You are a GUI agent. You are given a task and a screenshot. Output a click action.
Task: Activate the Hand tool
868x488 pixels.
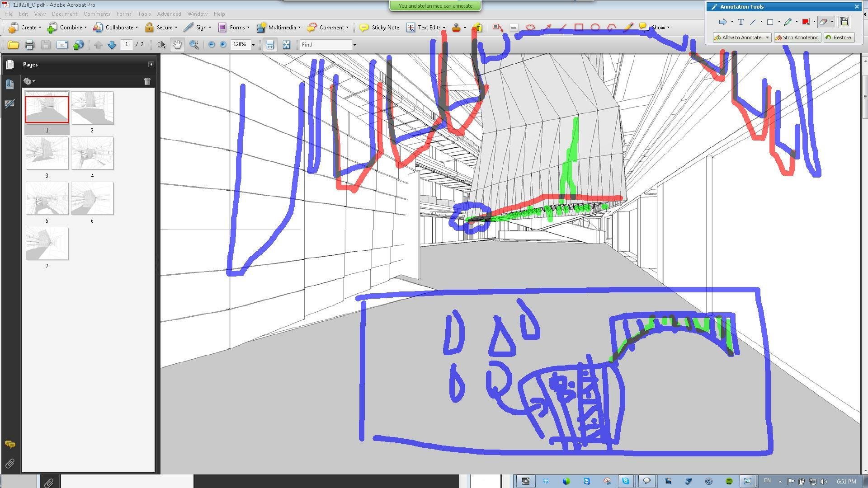click(177, 45)
